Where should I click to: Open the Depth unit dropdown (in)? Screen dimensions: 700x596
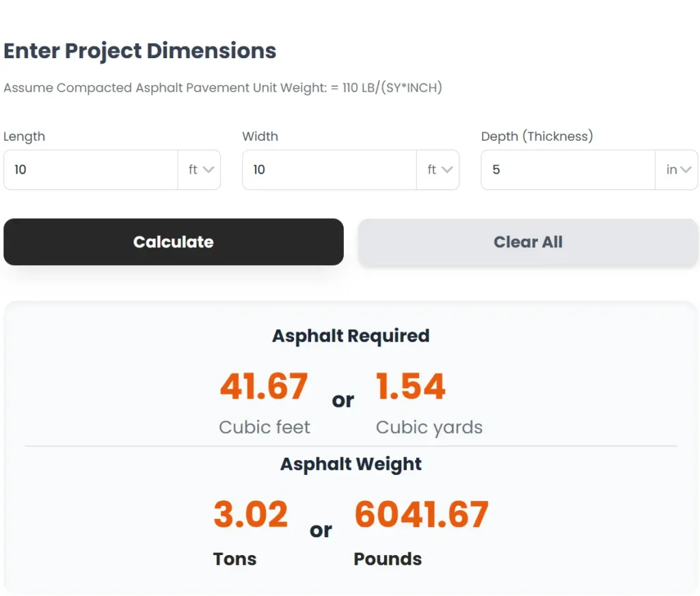[x=677, y=170]
